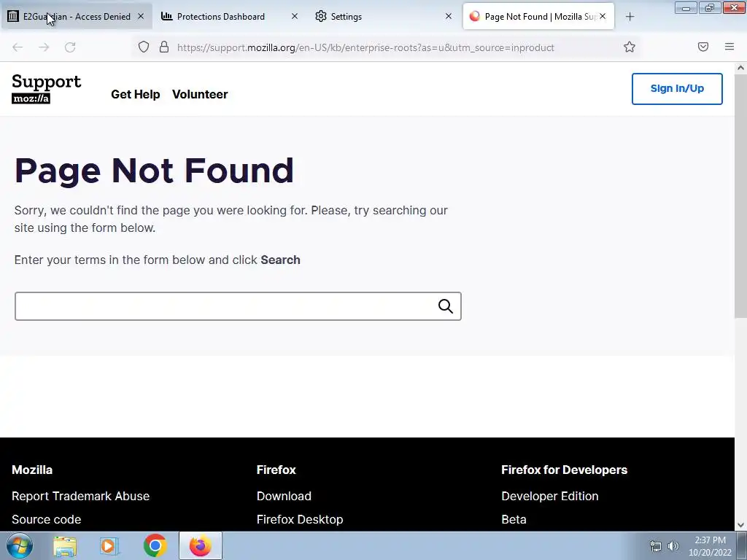Open the Download footer link
747x560 pixels.
(x=284, y=496)
